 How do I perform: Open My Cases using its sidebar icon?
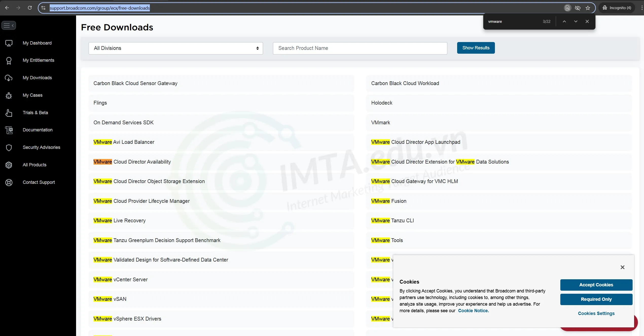click(x=9, y=95)
